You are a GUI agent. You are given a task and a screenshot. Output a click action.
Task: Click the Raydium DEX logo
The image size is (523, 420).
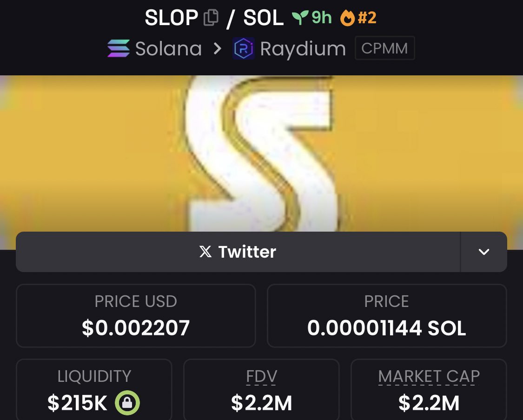point(244,49)
